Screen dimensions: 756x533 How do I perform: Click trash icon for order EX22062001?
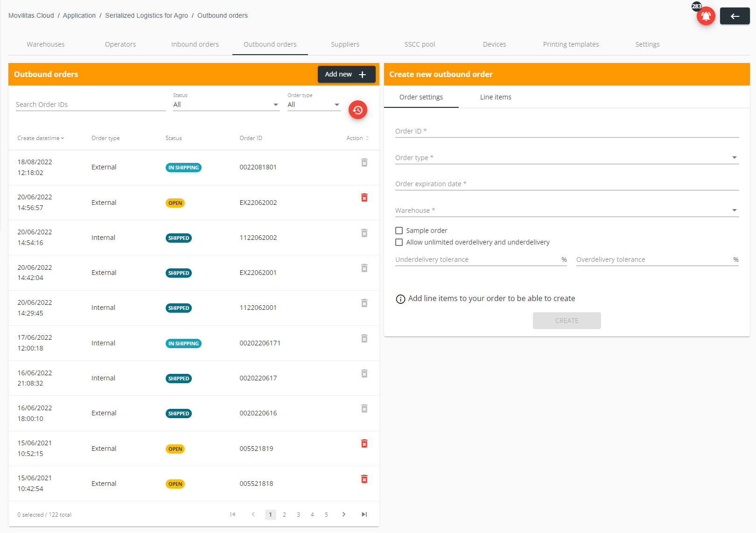[x=364, y=268]
